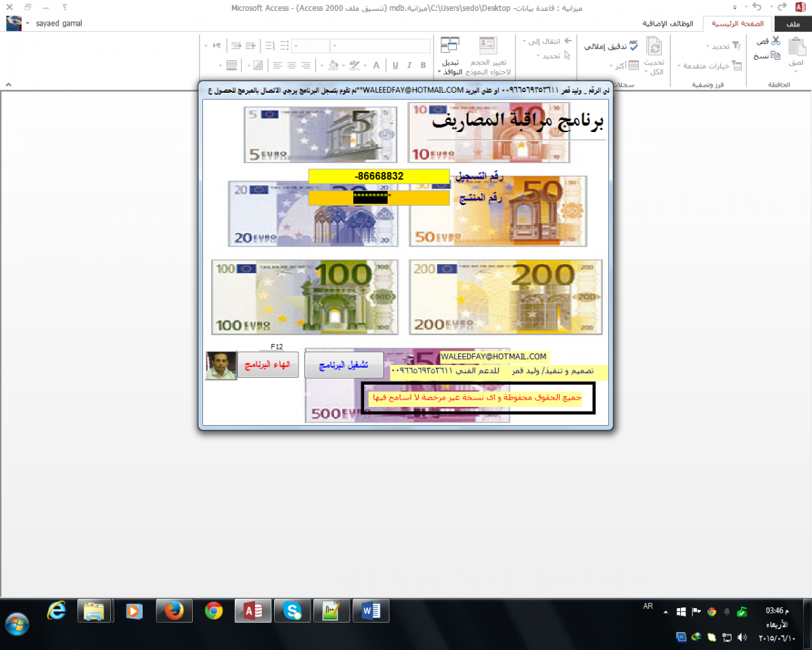Click the Cut (قص) scissors icon
This screenshot has height=650, width=812.
775,41
